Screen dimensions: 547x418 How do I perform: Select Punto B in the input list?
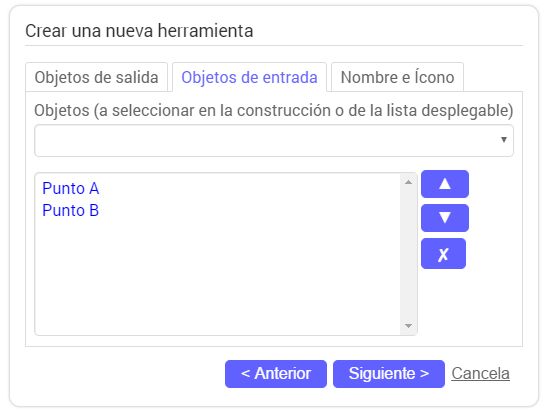pyautogui.click(x=71, y=210)
